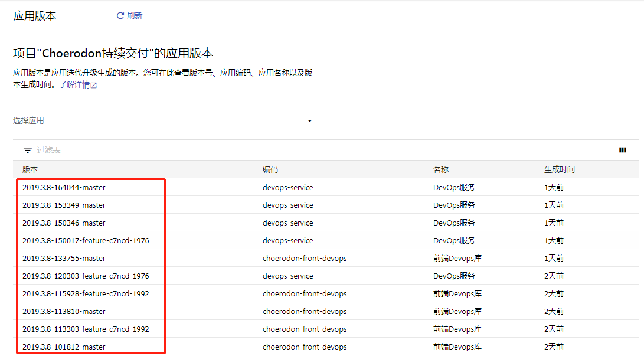Click the 应用版本 page title

(x=34, y=16)
